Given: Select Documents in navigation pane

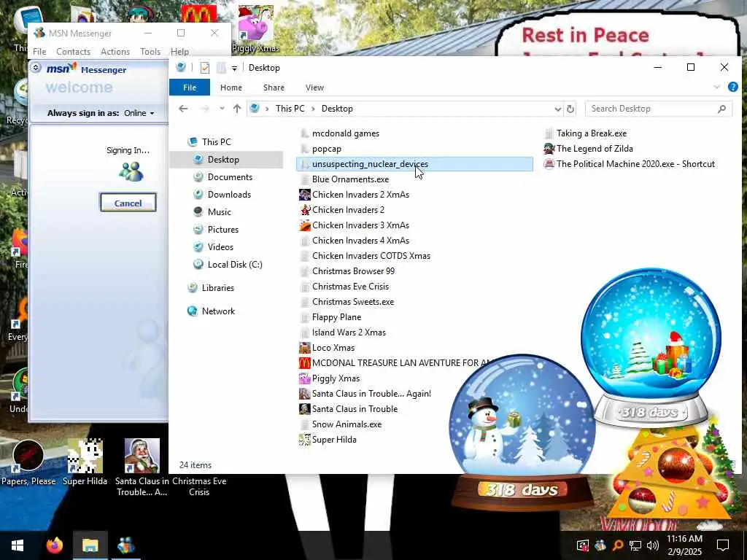Looking at the screenshot, I should click(230, 177).
